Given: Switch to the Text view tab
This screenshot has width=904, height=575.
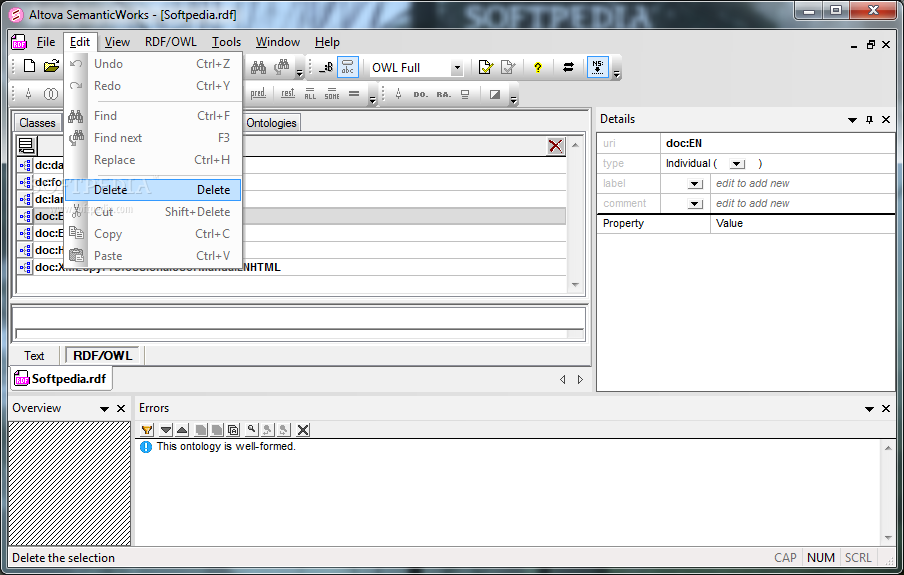Looking at the screenshot, I should click(34, 356).
